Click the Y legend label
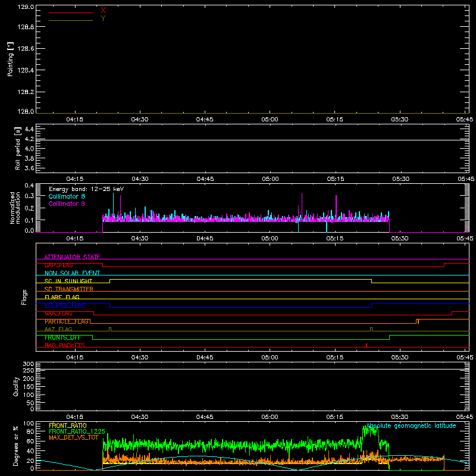Screen dimensions: 476x476 click(103, 18)
